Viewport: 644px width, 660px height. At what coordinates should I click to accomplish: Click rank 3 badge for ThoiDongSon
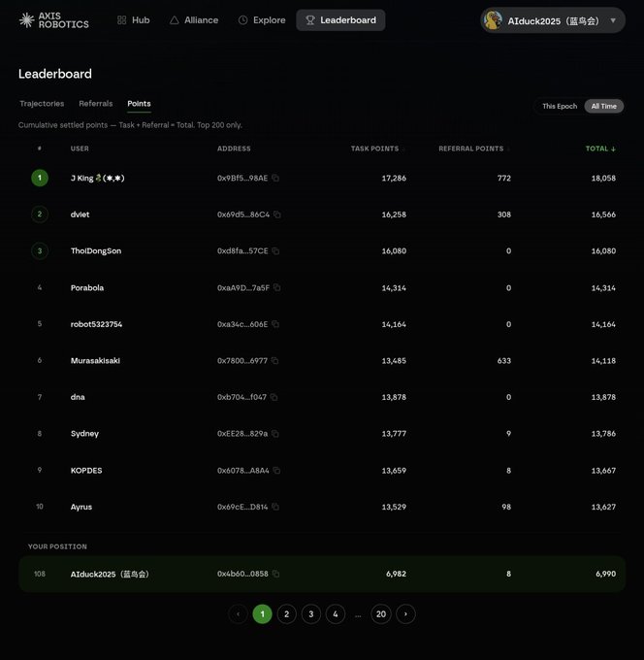(40, 250)
